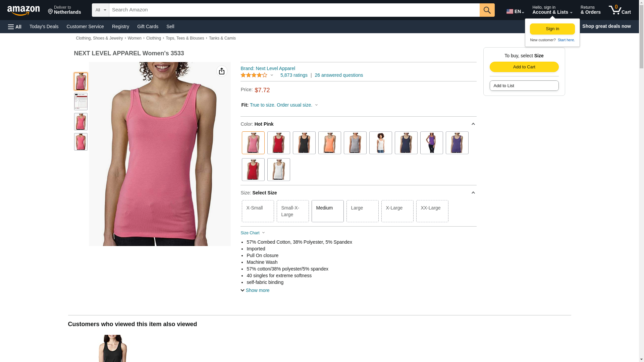Open 26 answered questions link

tap(339, 75)
